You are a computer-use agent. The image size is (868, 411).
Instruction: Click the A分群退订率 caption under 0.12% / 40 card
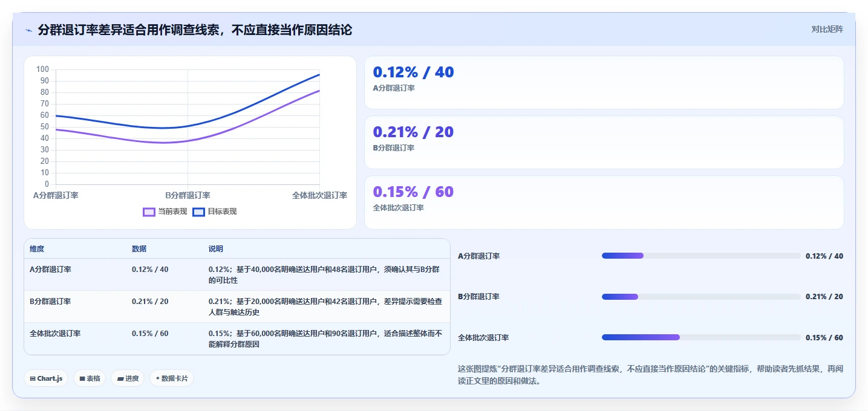[x=394, y=88]
